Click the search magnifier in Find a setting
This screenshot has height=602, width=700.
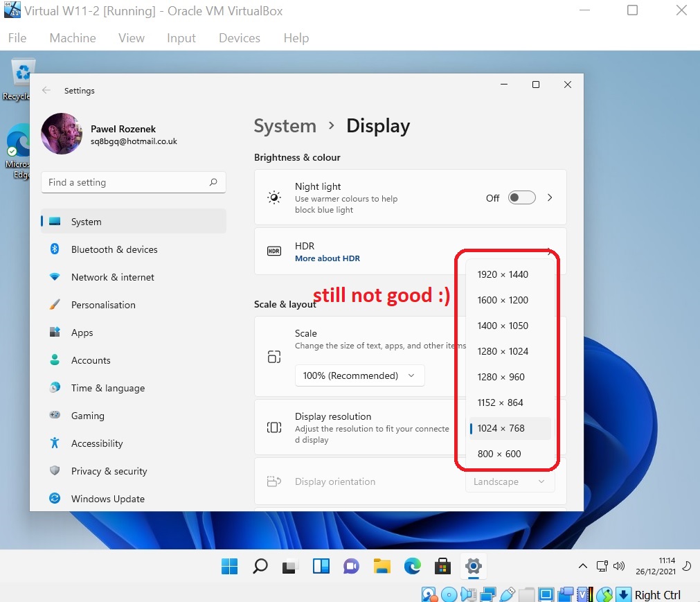click(213, 182)
